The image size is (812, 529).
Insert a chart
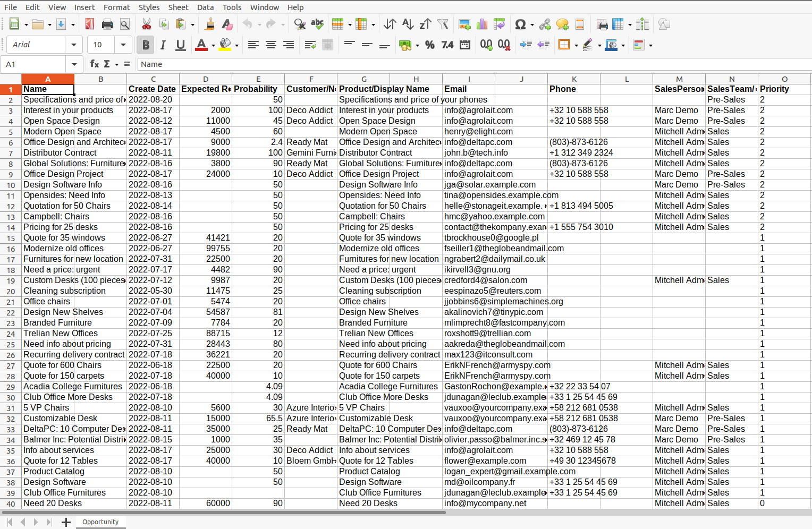tap(482, 24)
